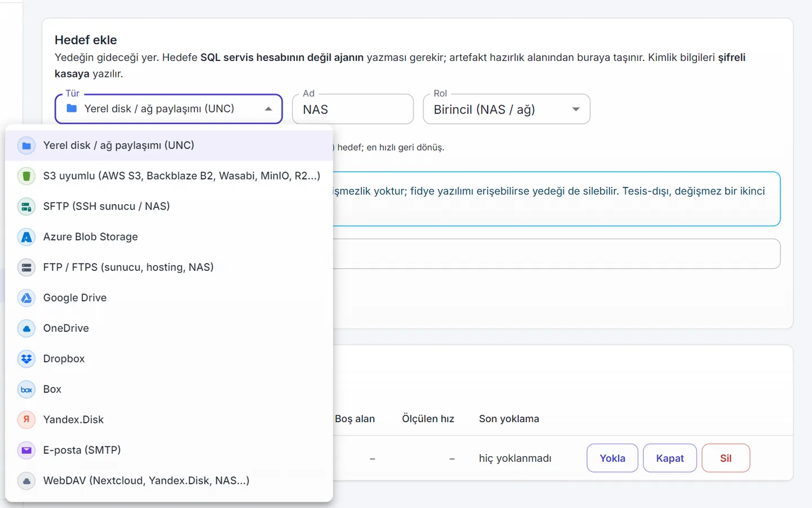Click the SFTP server icon
The image size is (812, 508).
27,207
